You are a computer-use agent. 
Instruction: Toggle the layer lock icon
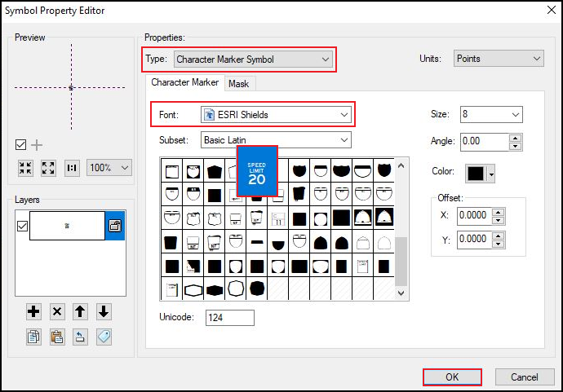115,227
